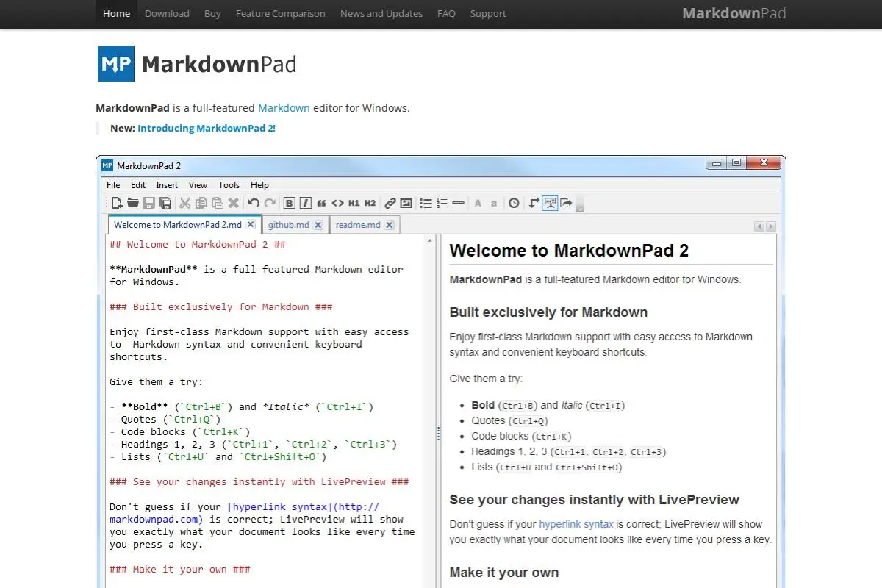
Task: Open the View menu
Action: (198, 185)
